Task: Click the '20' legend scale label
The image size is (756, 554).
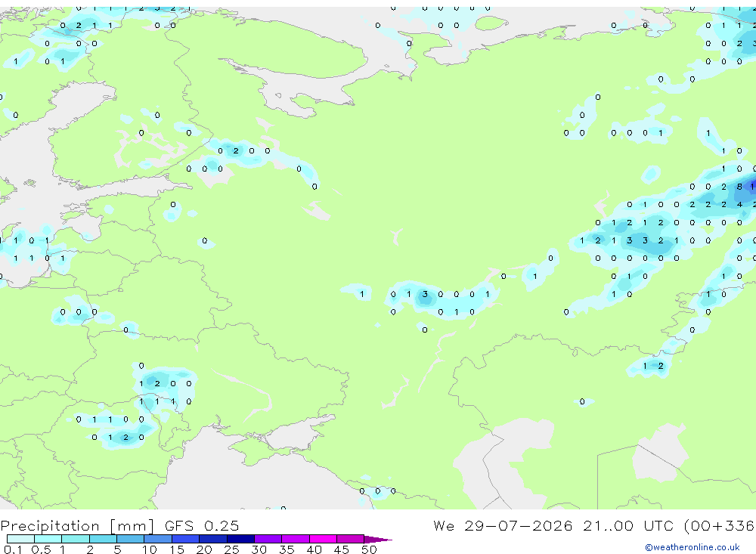Action: coord(204,549)
